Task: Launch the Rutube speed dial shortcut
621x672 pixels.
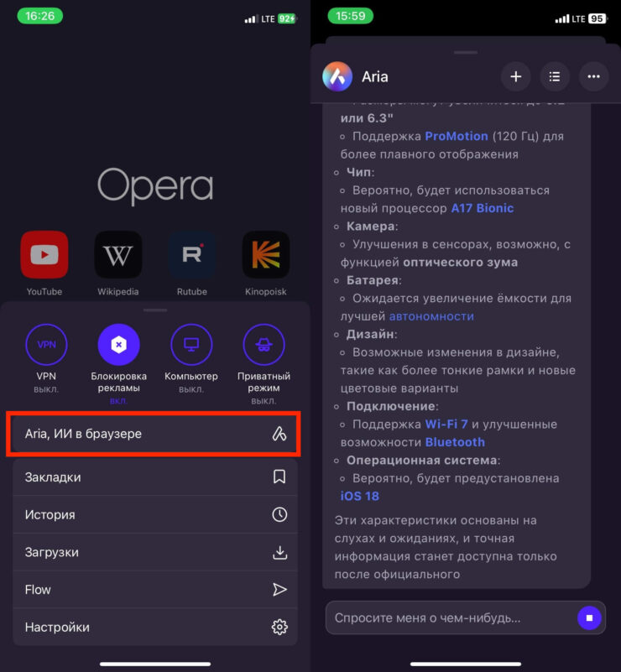Action: (191, 255)
